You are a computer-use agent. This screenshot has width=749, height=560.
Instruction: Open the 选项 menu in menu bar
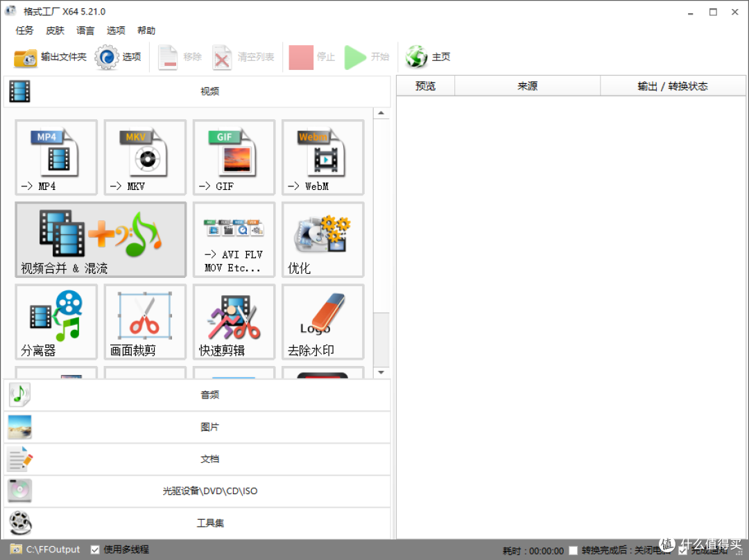click(x=116, y=30)
